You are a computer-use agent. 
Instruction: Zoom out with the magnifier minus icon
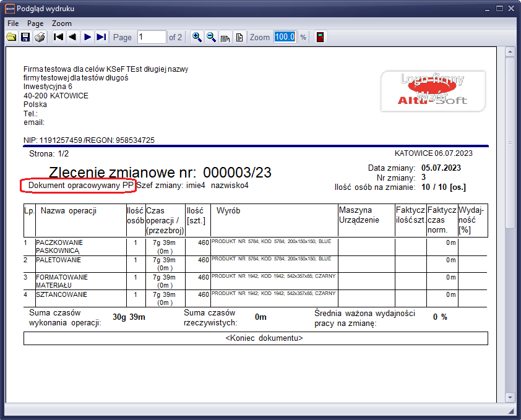(211, 37)
